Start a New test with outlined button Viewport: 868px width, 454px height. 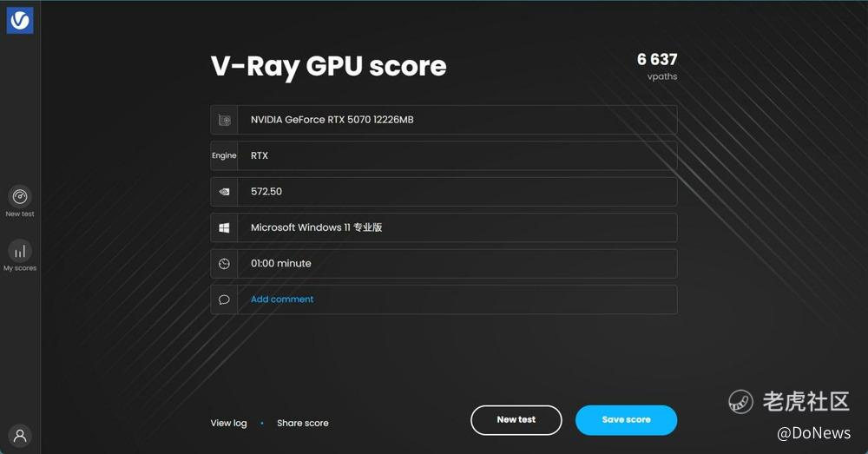tap(516, 420)
